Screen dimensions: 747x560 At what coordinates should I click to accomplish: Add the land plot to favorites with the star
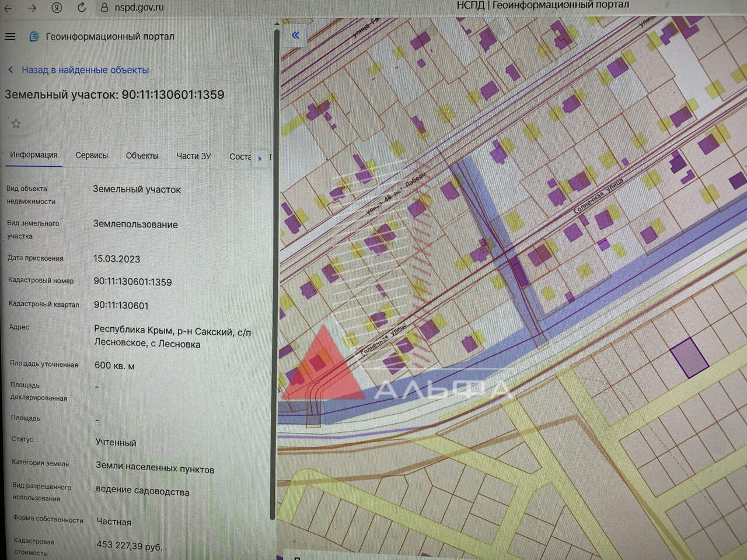pyautogui.click(x=16, y=123)
